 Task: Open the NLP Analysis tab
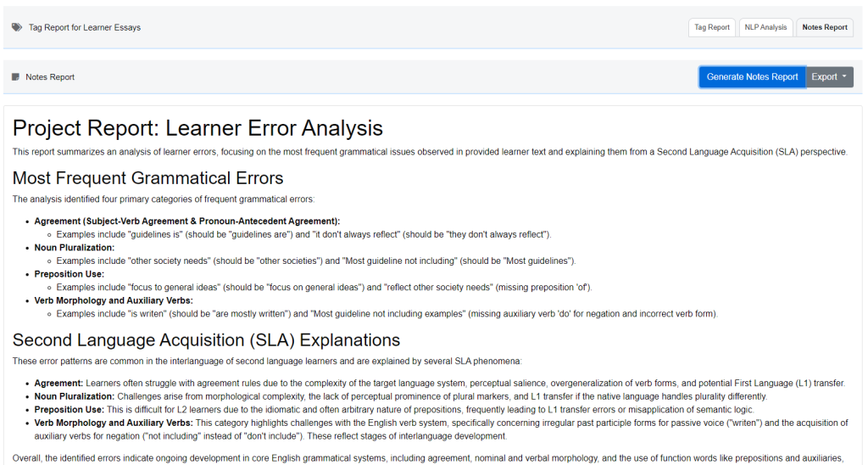click(765, 27)
